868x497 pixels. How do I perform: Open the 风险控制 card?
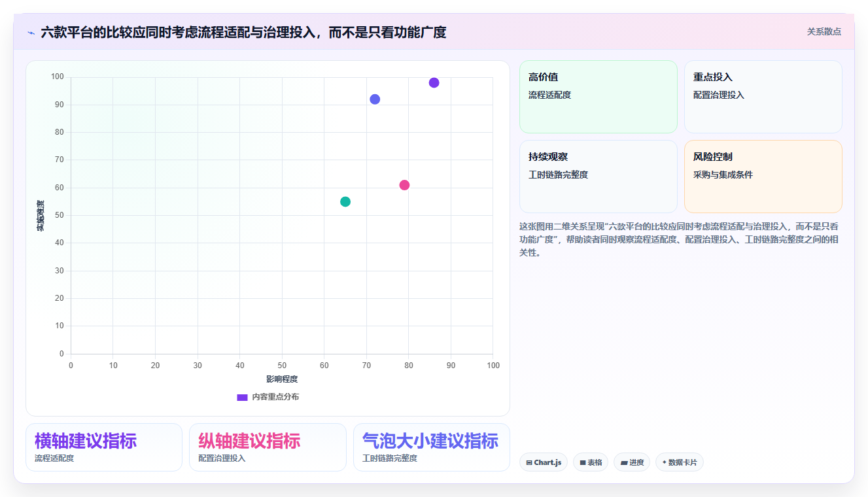coord(763,177)
